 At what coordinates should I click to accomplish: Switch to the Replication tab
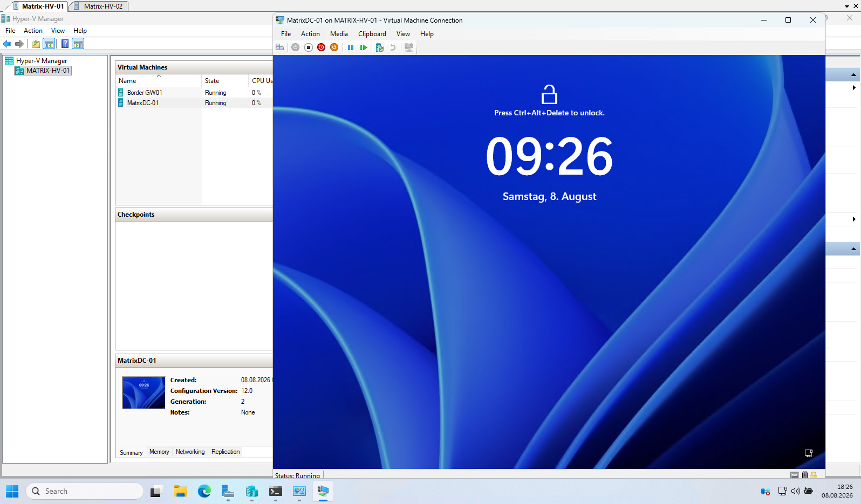tap(225, 452)
